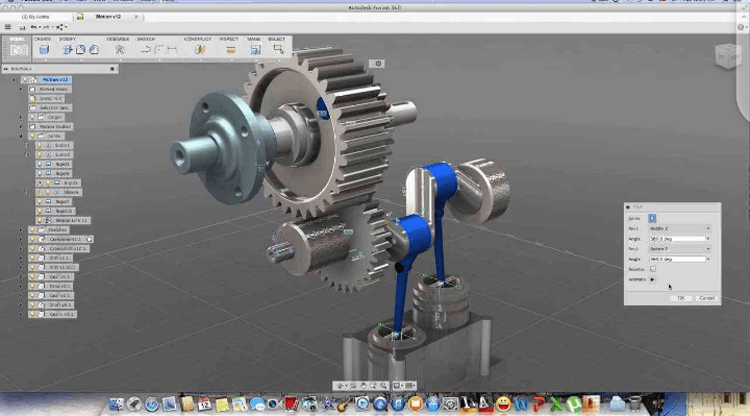Click the Construct plane icon

pyautogui.click(x=200, y=48)
